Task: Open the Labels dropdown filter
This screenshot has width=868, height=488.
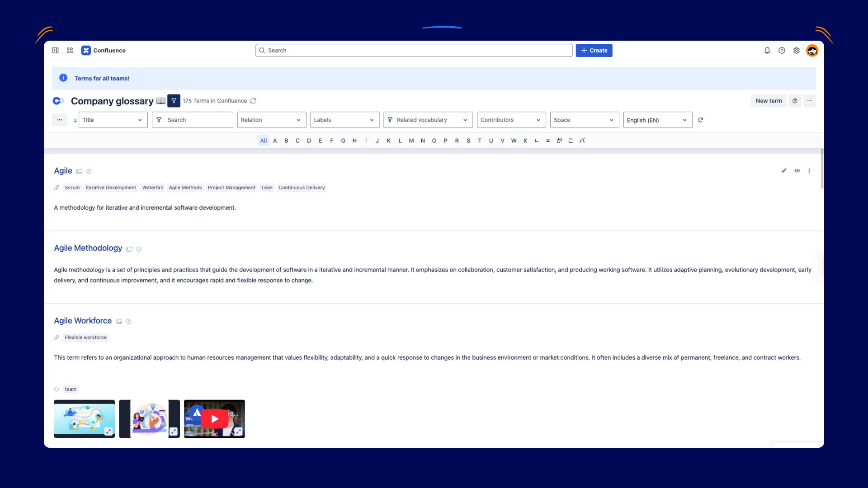Action: click(344, 120)
